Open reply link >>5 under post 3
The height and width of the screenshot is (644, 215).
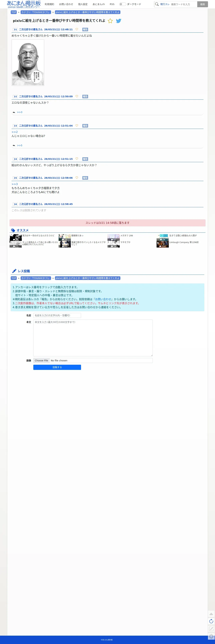[20, 146]
